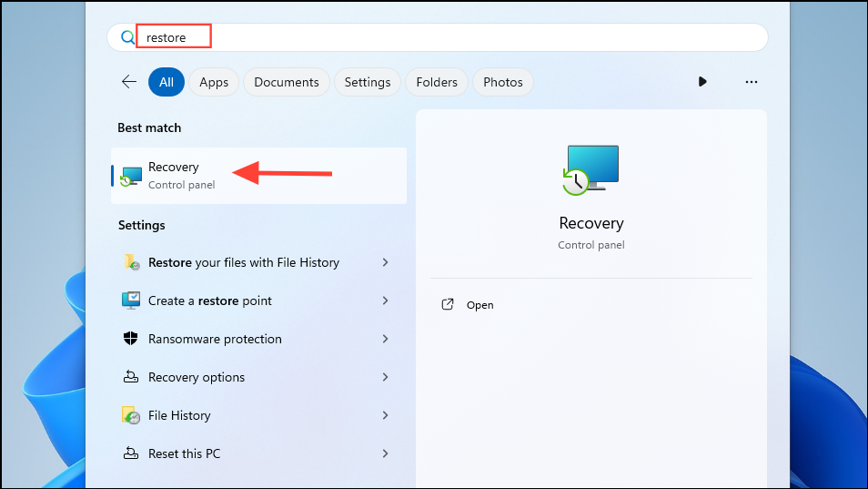Click the search magnifier icon
Image resolution: width=868 pixels, height=489 pixels.
coord(128,37)
